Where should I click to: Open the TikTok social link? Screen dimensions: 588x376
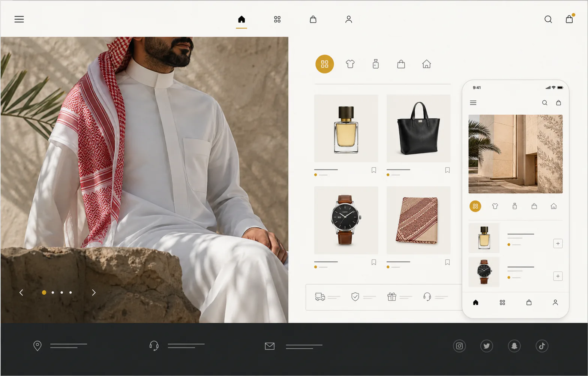[542, 346]
